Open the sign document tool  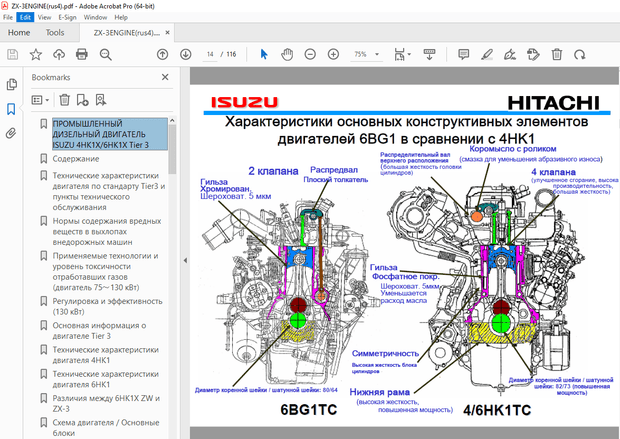[510, 54]
